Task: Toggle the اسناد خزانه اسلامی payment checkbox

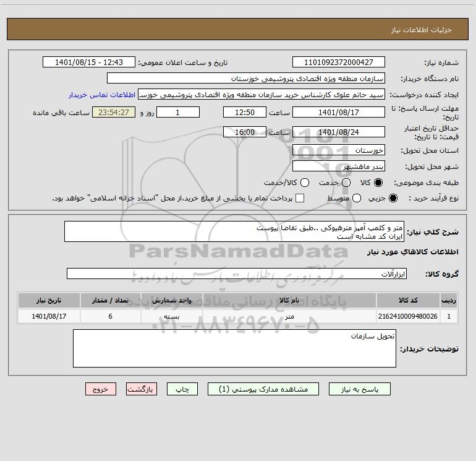Action: tap(300, 198)
